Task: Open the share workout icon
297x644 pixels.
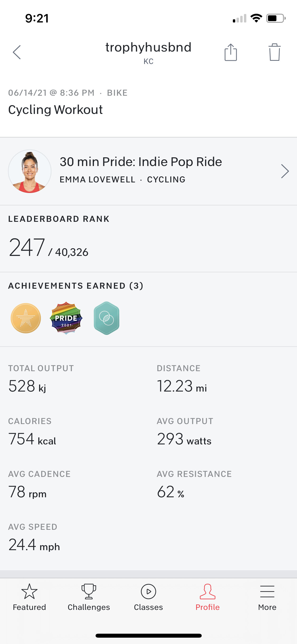Action: 230,52
